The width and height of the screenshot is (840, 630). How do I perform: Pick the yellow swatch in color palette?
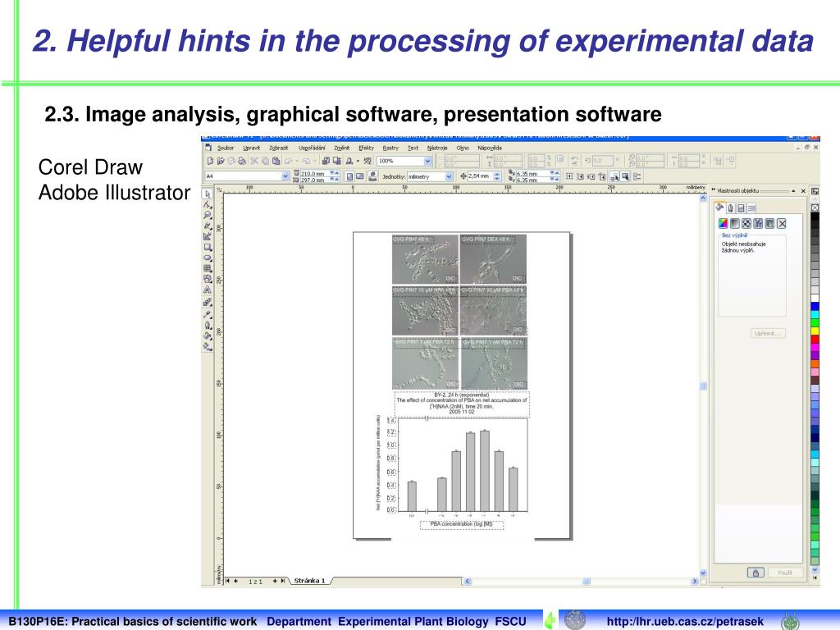pyautogui.click(x=815, y=331)
